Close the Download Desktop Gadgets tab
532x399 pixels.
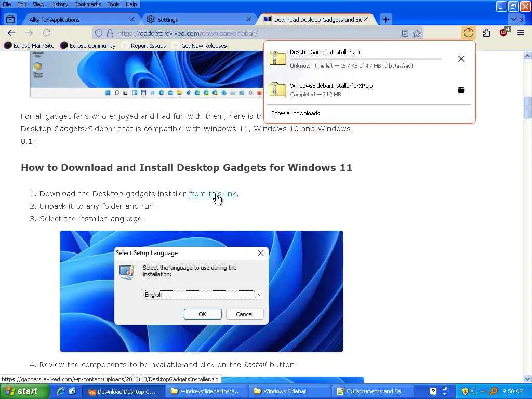(x=366, y=19)
